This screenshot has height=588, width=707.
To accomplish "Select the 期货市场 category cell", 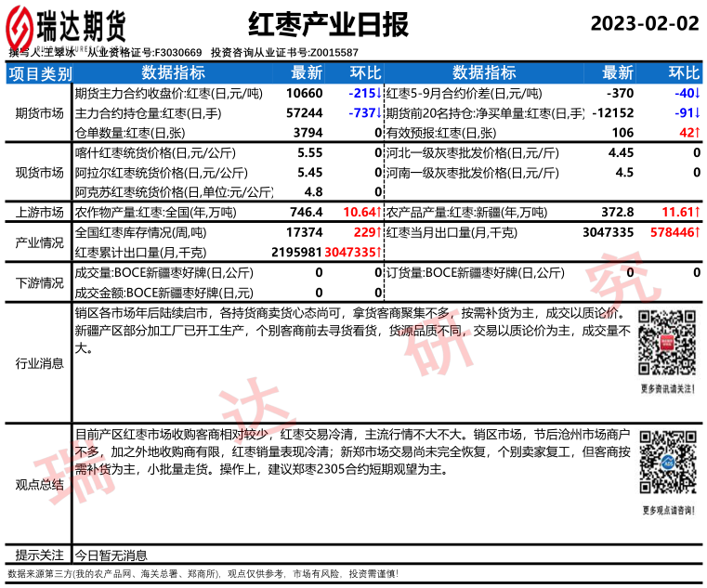I will pyautogui.click(x=39, y=113).
